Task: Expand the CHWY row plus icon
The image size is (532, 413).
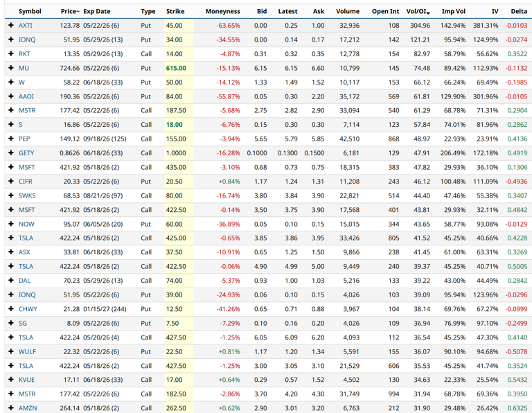Action: pos(11,309)
